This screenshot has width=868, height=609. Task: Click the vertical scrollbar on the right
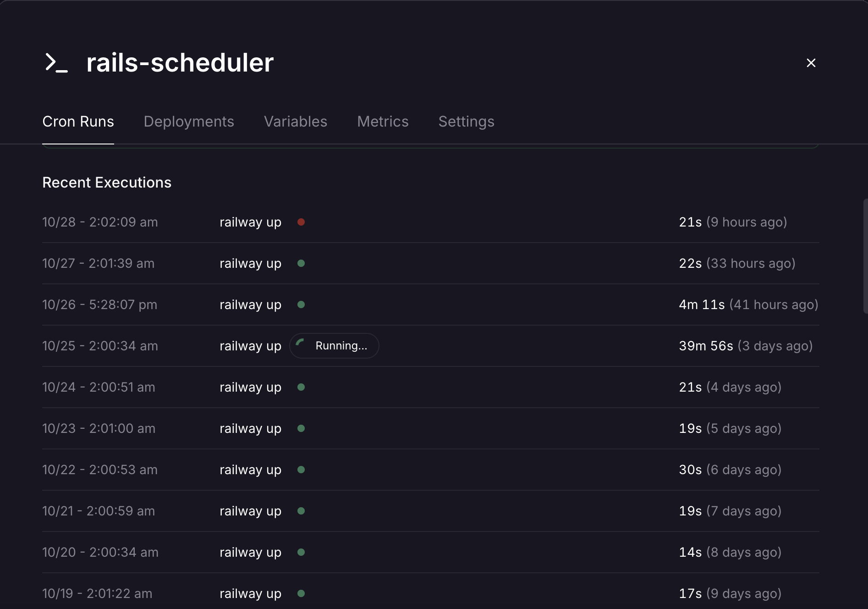coord(865,256)
